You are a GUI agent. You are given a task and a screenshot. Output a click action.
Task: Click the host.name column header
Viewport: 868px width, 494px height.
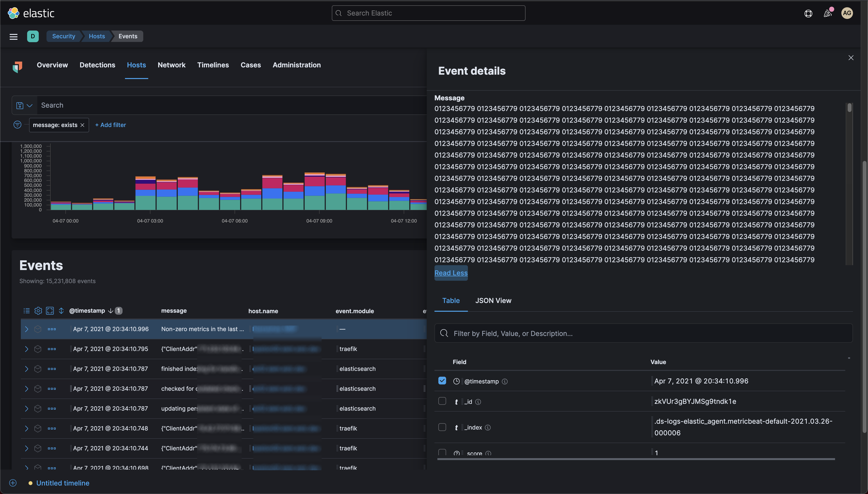click(263, 311)
